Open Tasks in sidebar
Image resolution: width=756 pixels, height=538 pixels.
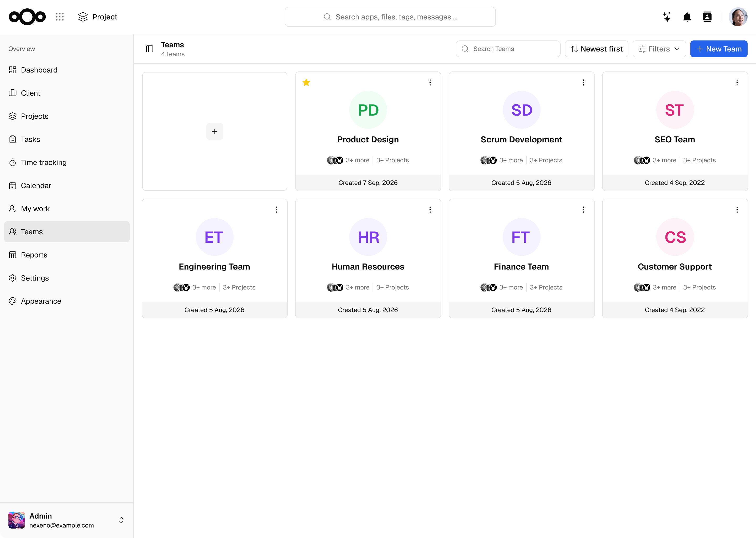(67, 139)
